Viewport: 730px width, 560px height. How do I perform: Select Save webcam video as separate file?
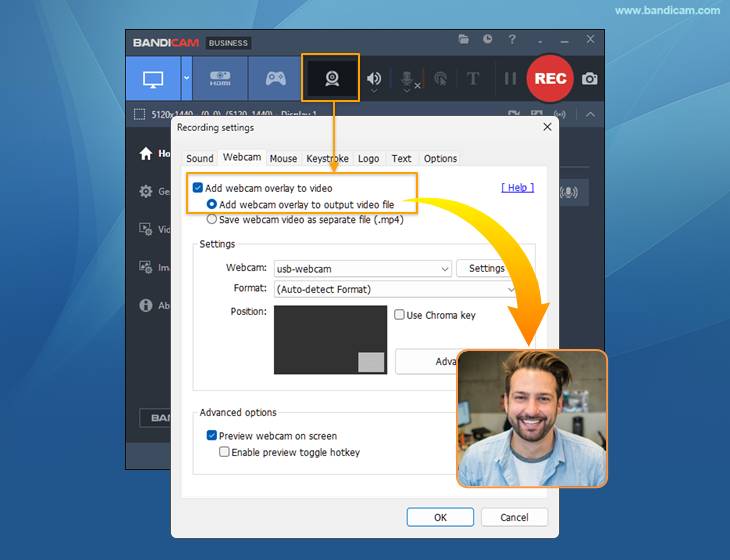pyautogui.click(x=212, y=219)
